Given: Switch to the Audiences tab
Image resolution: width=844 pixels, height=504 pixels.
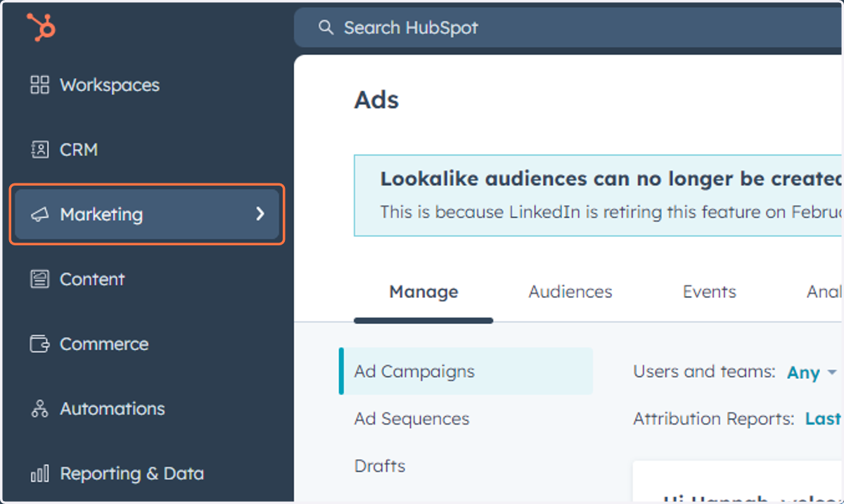Looking at the screenshot, I should [570, 292].
